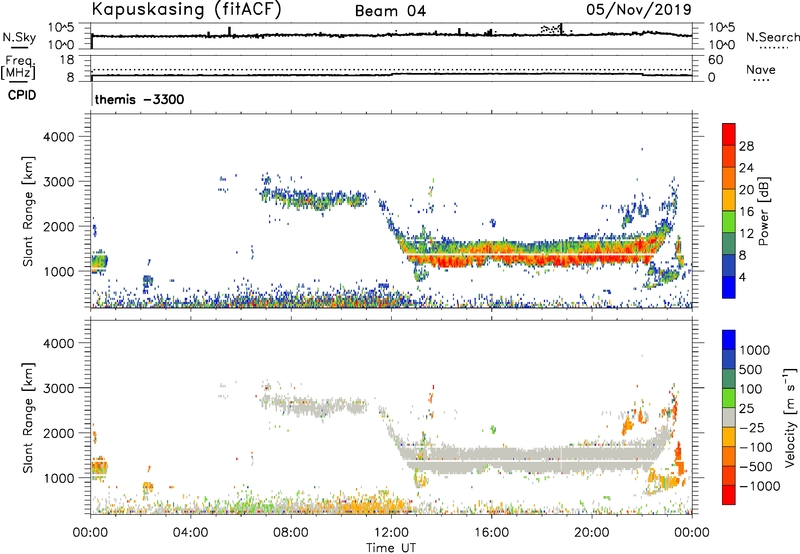Screen dimensions: 800x554
Task: Click the velocity panel 'Slant Range [km]' label
Action: tap(28, 418)
